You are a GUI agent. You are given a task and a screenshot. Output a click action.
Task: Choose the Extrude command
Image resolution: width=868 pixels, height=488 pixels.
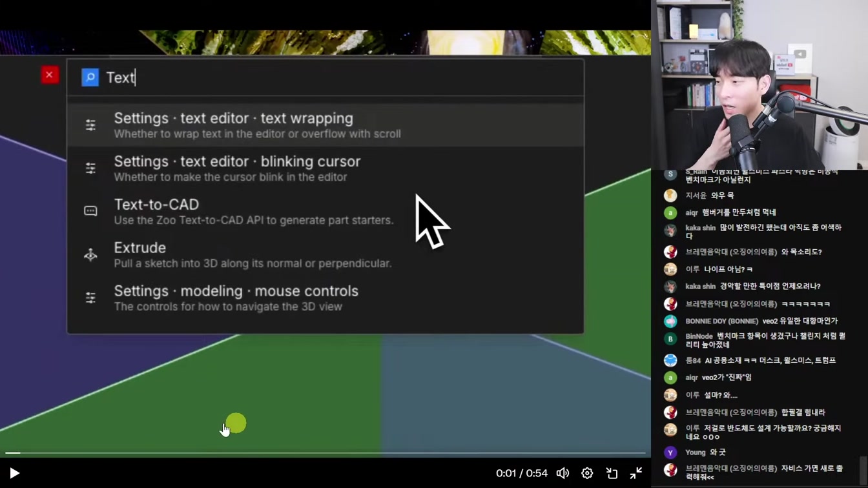(325, 255)
